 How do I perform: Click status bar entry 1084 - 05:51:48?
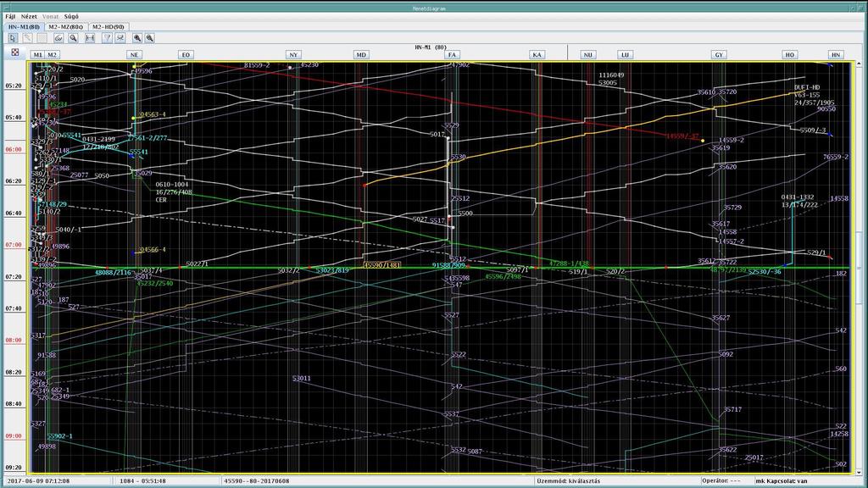coord(142,481)
